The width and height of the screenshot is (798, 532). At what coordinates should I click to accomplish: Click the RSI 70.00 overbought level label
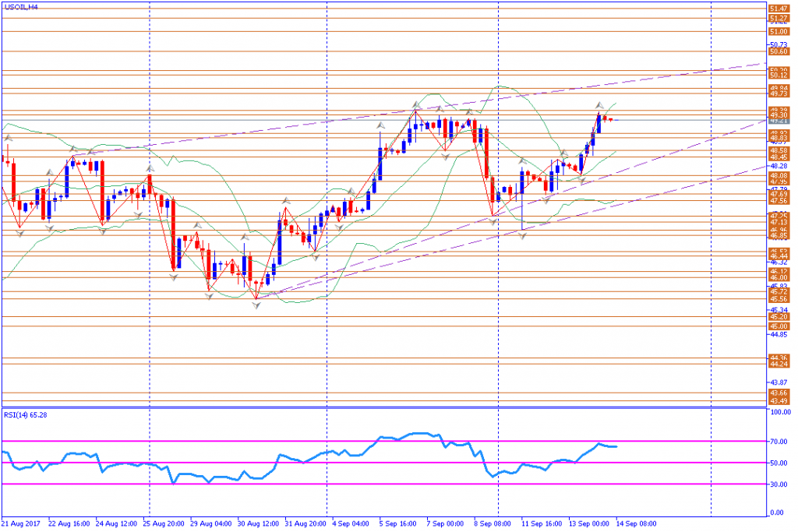click(779, 442)
